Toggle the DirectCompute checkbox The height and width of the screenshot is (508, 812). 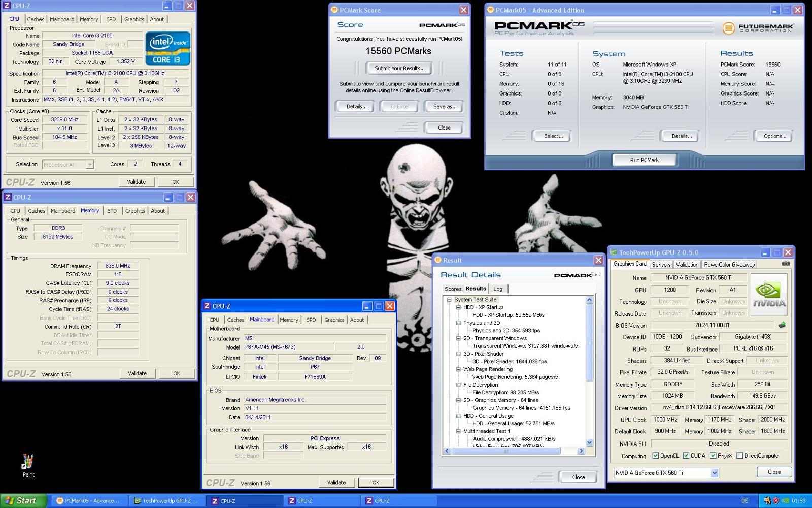coord(739,456)
